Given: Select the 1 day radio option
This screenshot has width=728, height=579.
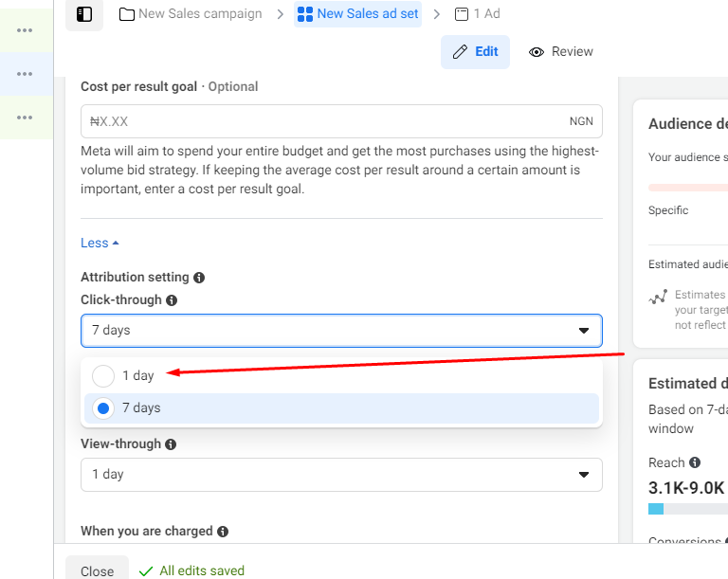Looking at the screenshot, I should (103, 376).
